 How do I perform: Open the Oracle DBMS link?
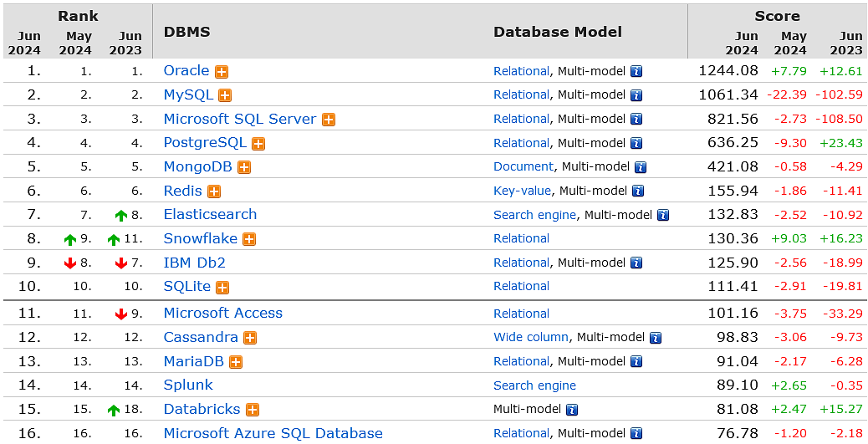(x=186, y=71)
